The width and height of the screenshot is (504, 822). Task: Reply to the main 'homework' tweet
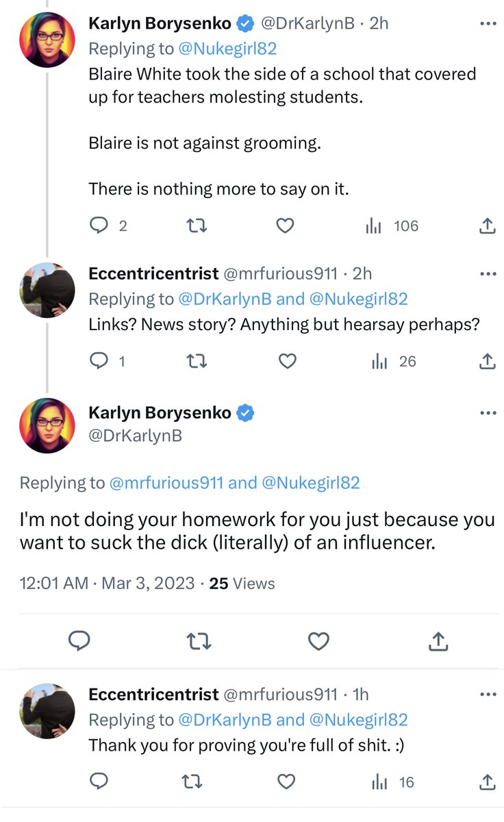click(80, 641)
